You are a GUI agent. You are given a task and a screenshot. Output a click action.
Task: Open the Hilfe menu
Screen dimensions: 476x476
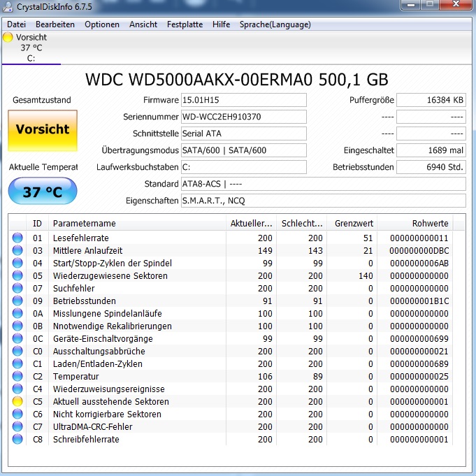(222, 24)
